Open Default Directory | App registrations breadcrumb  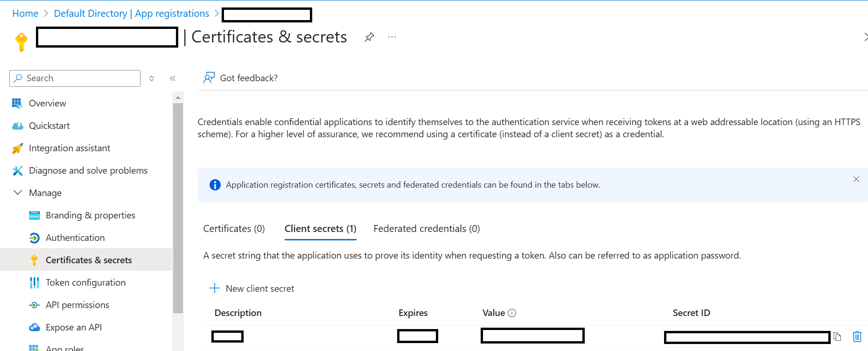[x=132, y=14]
